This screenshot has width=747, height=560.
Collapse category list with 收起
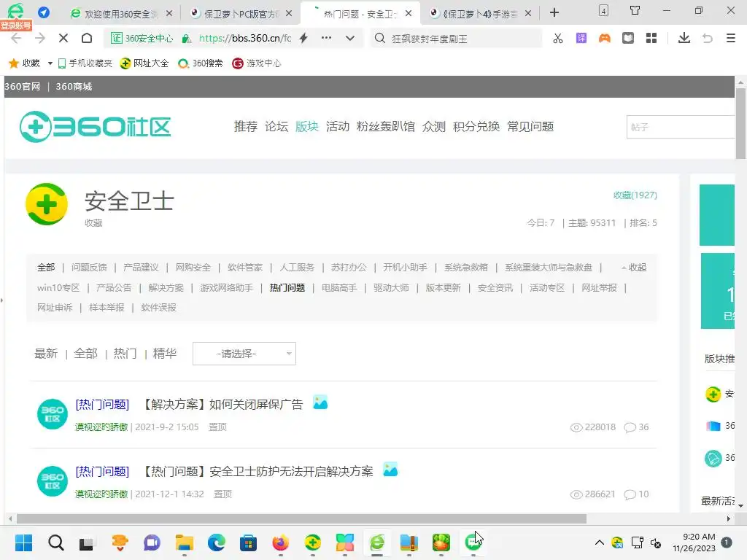[634, 268]
